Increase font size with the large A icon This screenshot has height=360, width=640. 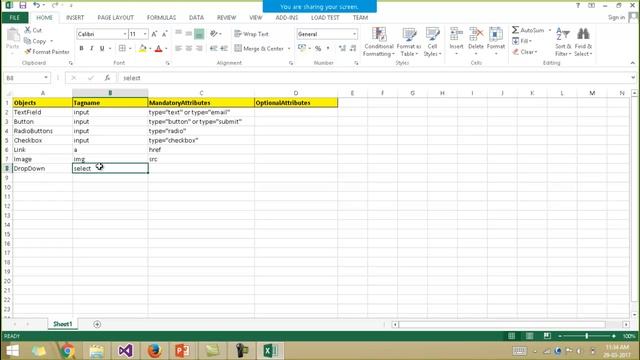click(154, 34)
